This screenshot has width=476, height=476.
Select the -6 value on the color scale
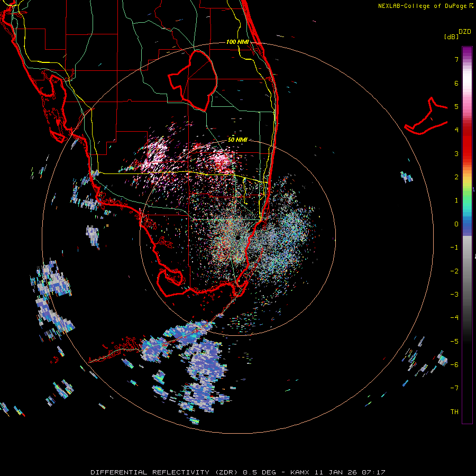[x=454, y=365]
